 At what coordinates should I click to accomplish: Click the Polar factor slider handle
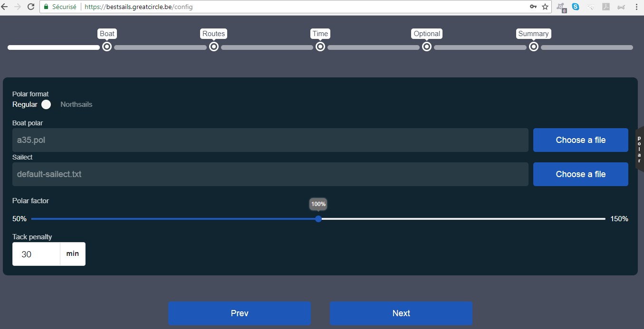(318, 219)
